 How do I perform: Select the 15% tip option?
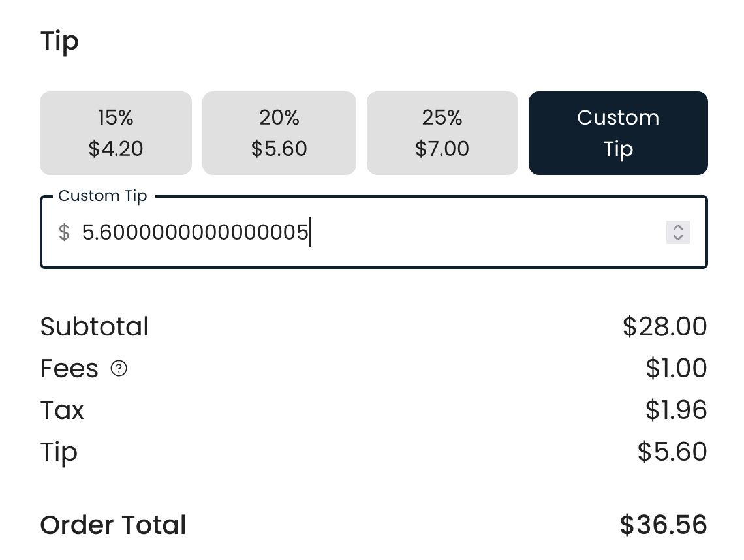pos(116,133)
